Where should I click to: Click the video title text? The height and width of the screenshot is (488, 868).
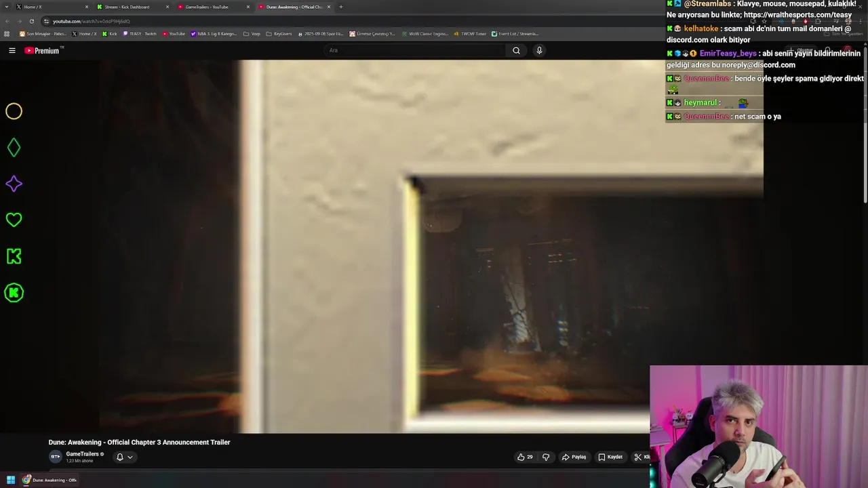pyautogui.click(x=139, y=442)
